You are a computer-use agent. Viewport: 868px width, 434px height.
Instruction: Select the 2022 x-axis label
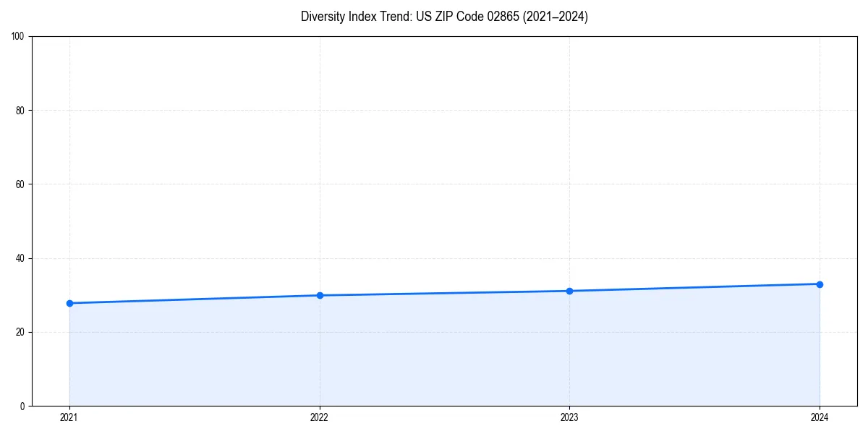[319, 417]
